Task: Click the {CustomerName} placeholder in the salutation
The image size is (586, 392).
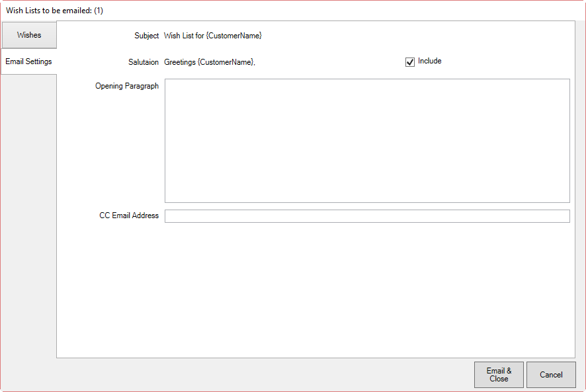Action: point(226,62)
